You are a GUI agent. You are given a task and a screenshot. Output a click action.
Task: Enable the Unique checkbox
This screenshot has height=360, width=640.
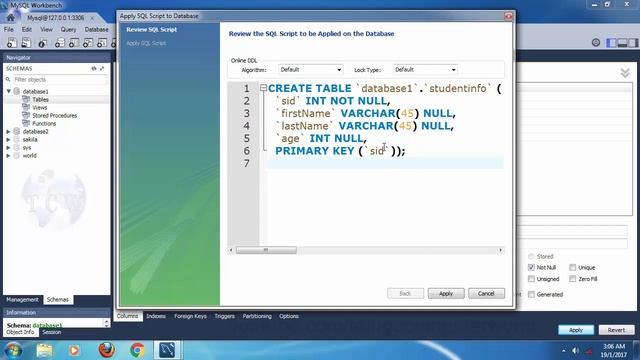point(573,267)
